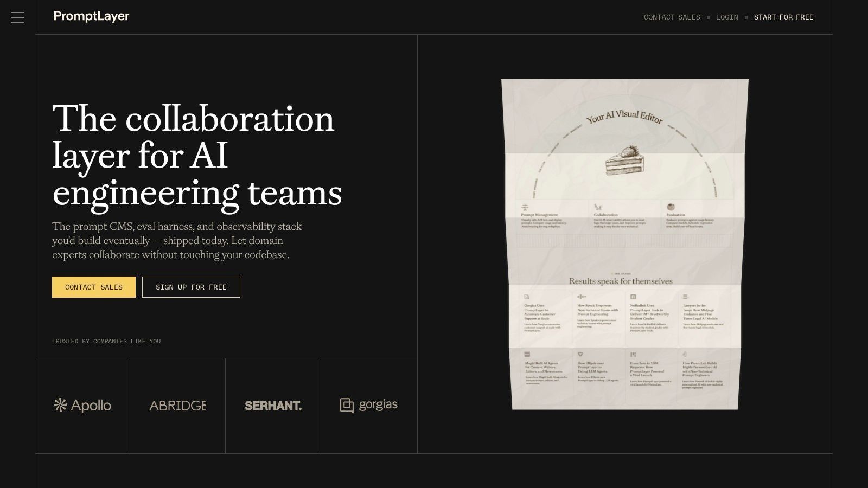Viewport: 868px width, 488px height.
Task: Click "Results speak for themselves" on the poster
Action: pyautogui.click(x=621, y=281)
